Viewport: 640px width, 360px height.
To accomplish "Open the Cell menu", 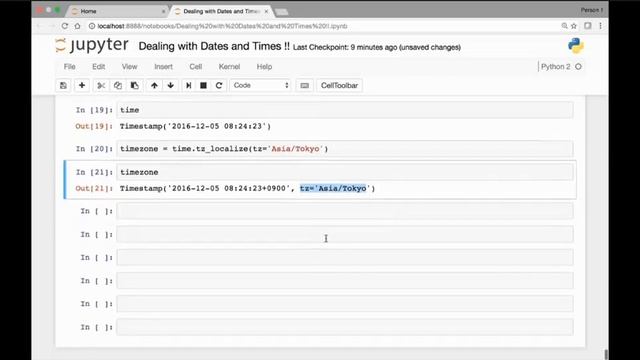I will 196,67.
